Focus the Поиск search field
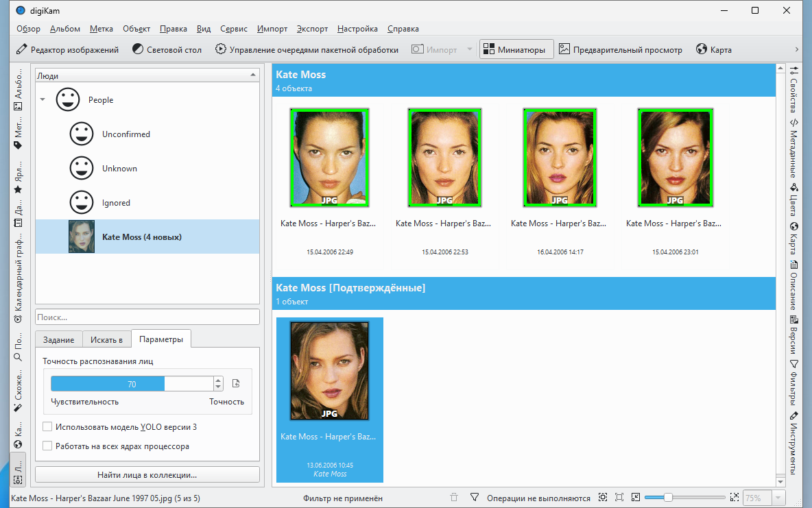This screenshot has width=812, height=508. 147,317
